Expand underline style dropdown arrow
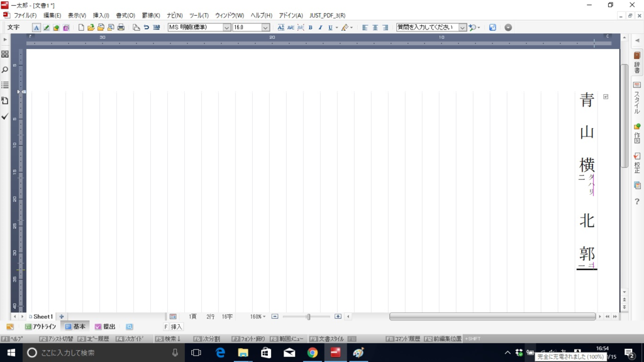 click(x=337, y=28)
